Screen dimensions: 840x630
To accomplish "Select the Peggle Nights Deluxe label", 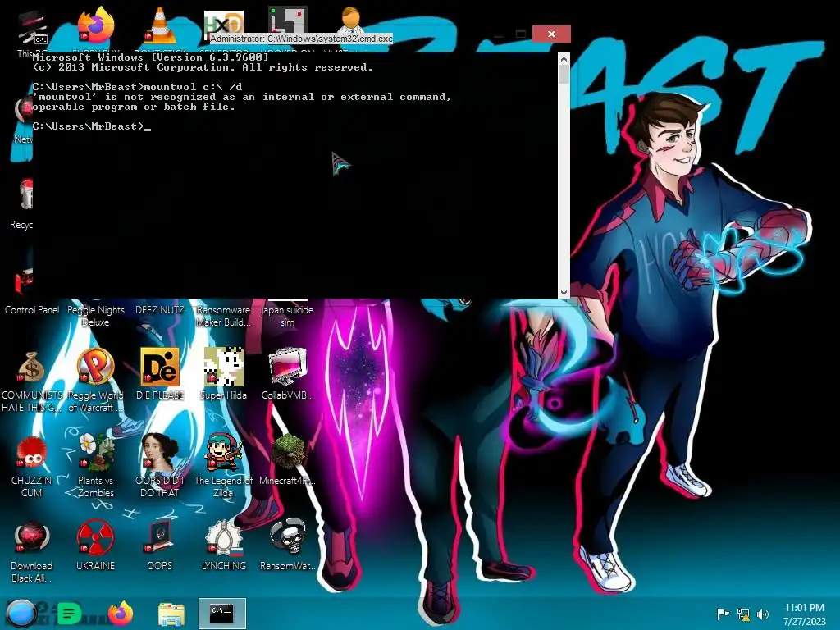I will click(x=95, y=316).
